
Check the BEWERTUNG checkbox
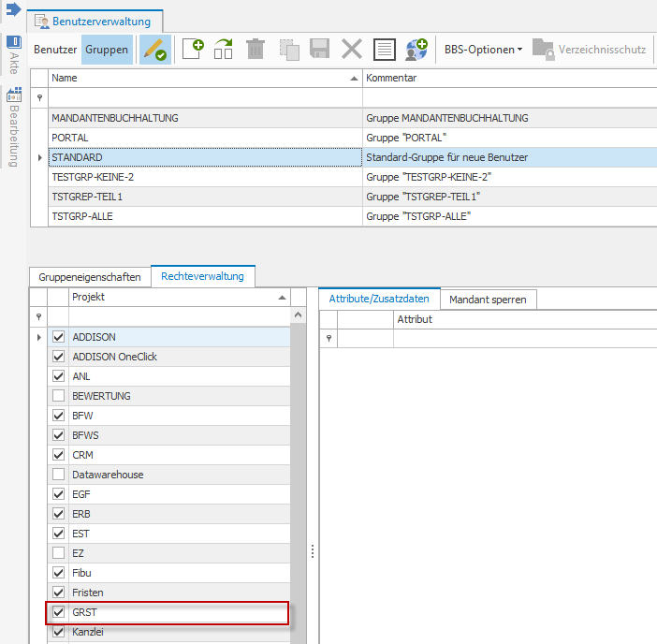point(58,396)
